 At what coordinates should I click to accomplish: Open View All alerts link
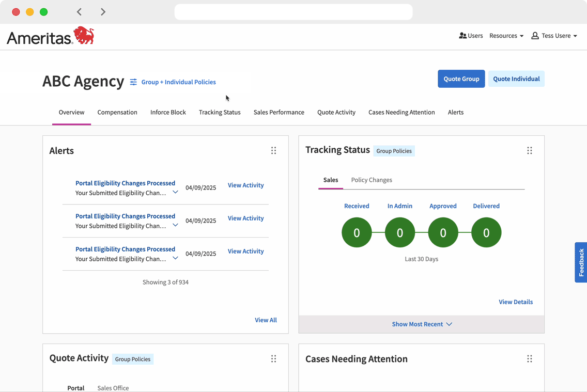(266, 320)
